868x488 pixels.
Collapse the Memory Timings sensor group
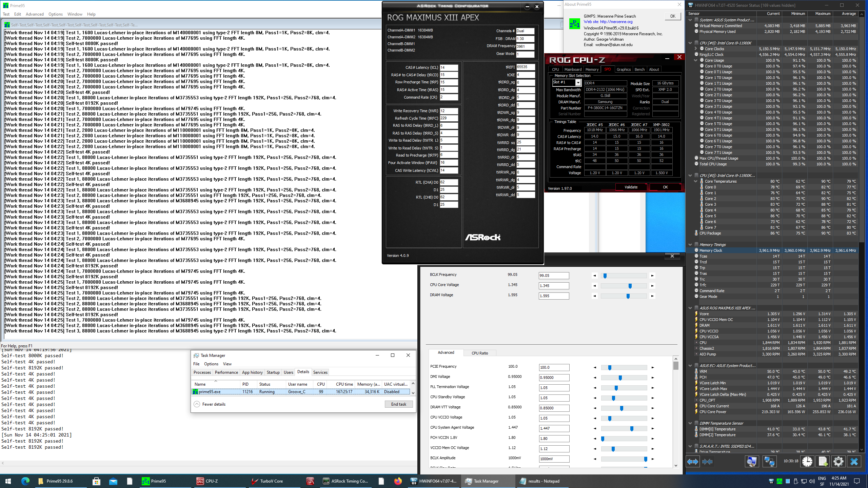pos(690,245)
